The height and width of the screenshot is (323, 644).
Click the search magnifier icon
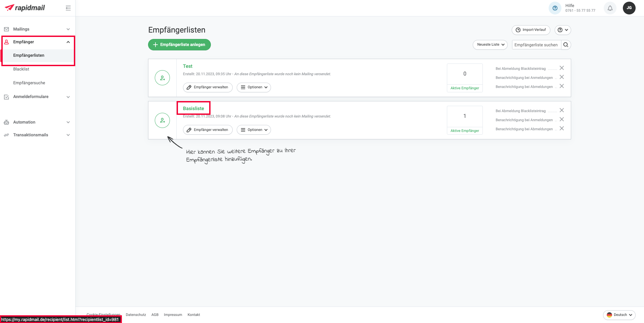566,45
